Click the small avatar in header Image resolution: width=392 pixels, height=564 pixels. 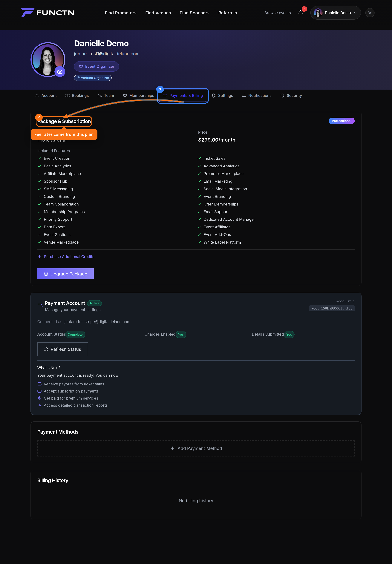click(x=318, y=13)
